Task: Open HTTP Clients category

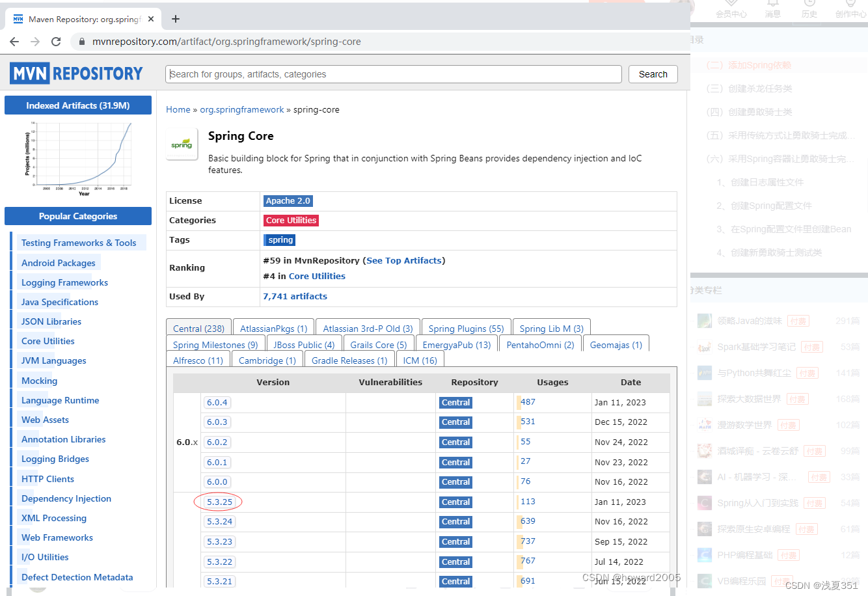Action: tap(47, 479)
